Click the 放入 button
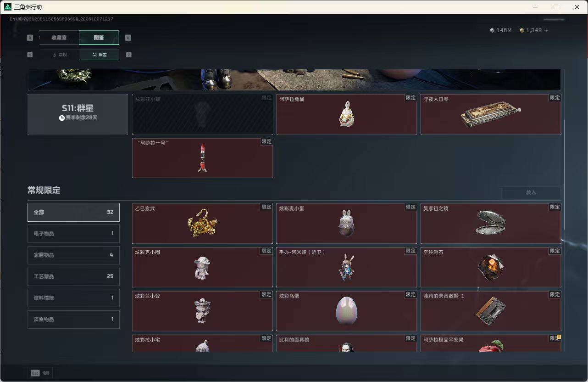Viewport: 588px width, 382px height. [531, 192]
